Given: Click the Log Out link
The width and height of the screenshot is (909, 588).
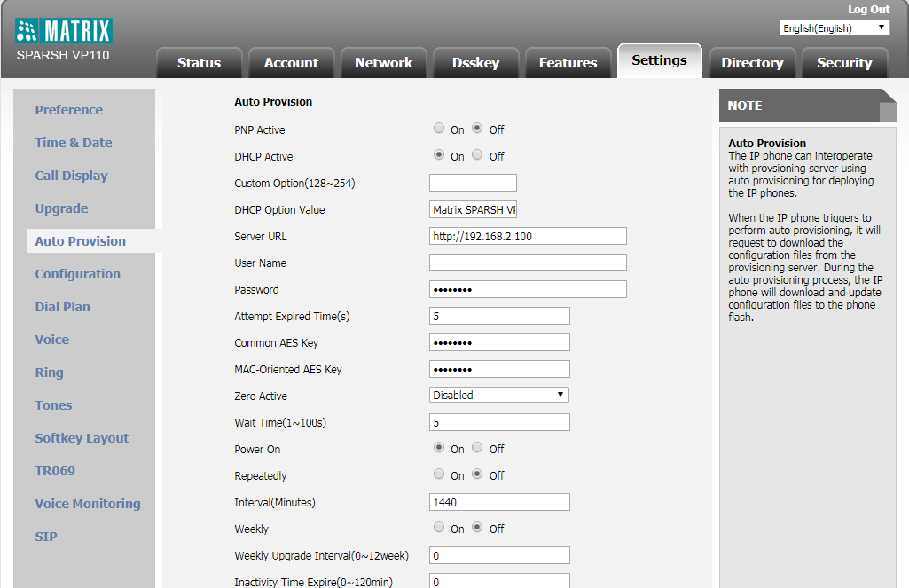Looking at the screenshot, I should pyautogui.click(x=868, y=9).
